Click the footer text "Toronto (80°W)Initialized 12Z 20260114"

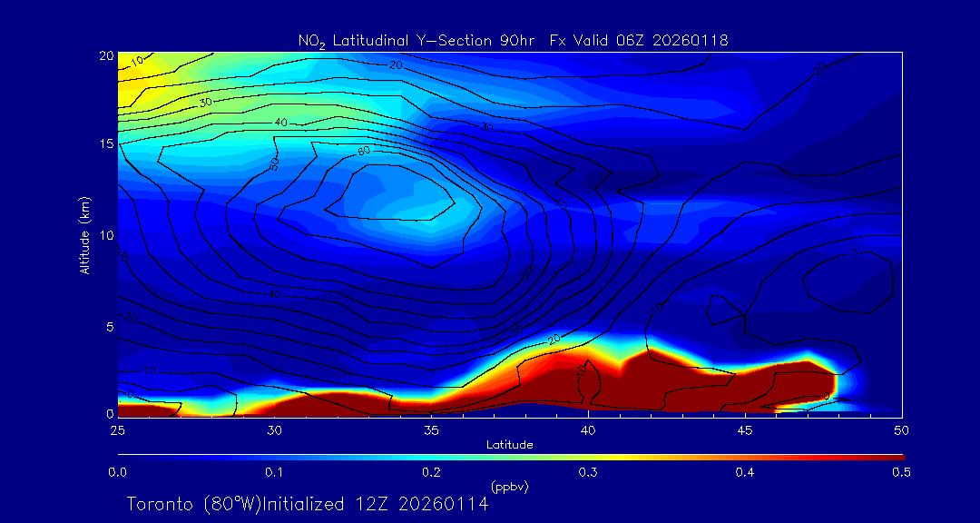pyautogui.click(x=308, y=504)
